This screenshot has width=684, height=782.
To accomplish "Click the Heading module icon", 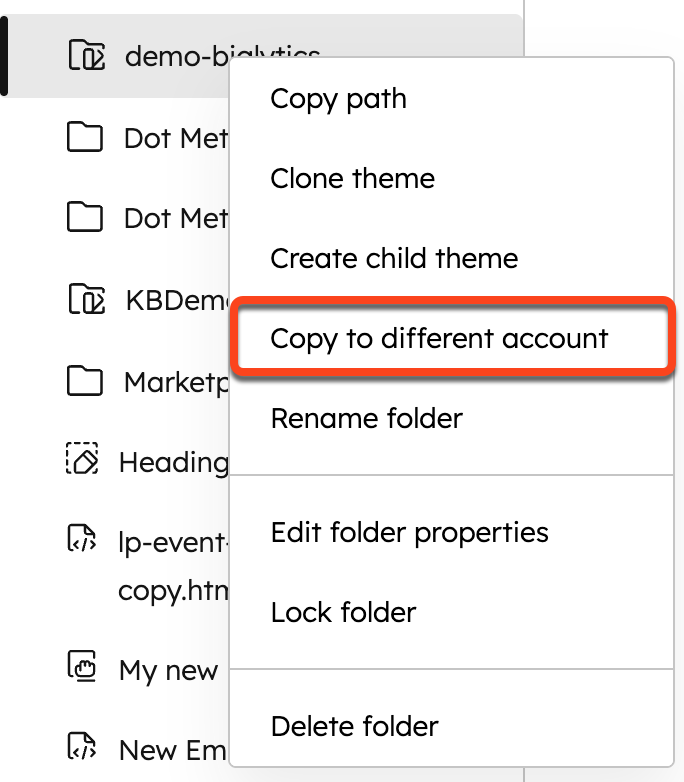I will tap(82, 458).
